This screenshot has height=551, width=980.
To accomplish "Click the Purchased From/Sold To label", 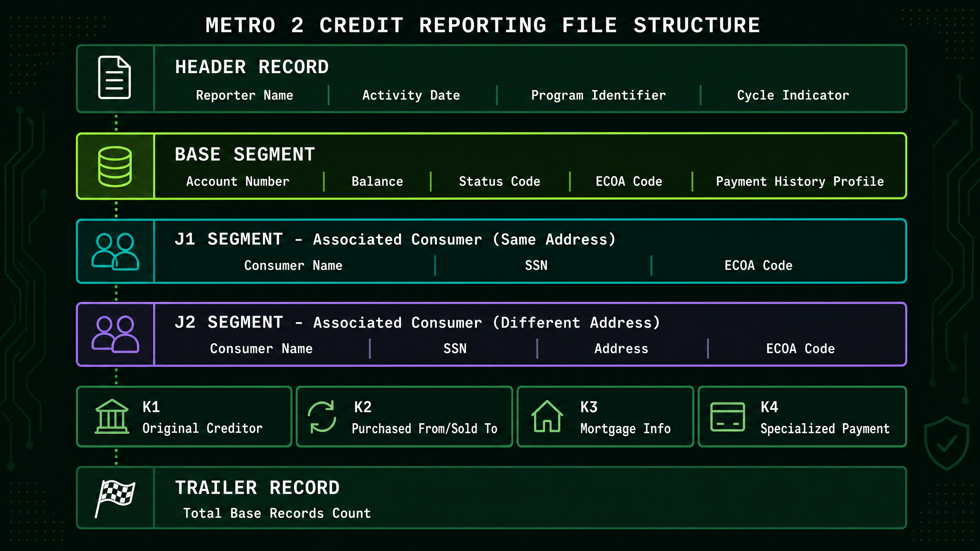I will pyautogui.click(x=425, y=429).
